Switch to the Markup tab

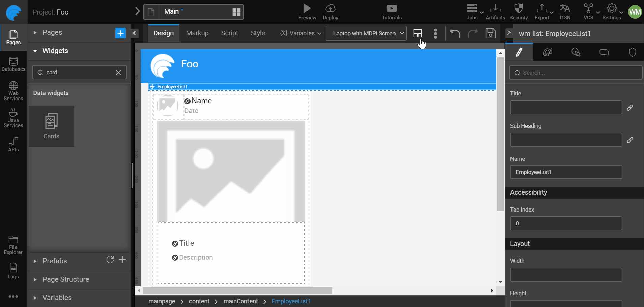tap(197, 33)
